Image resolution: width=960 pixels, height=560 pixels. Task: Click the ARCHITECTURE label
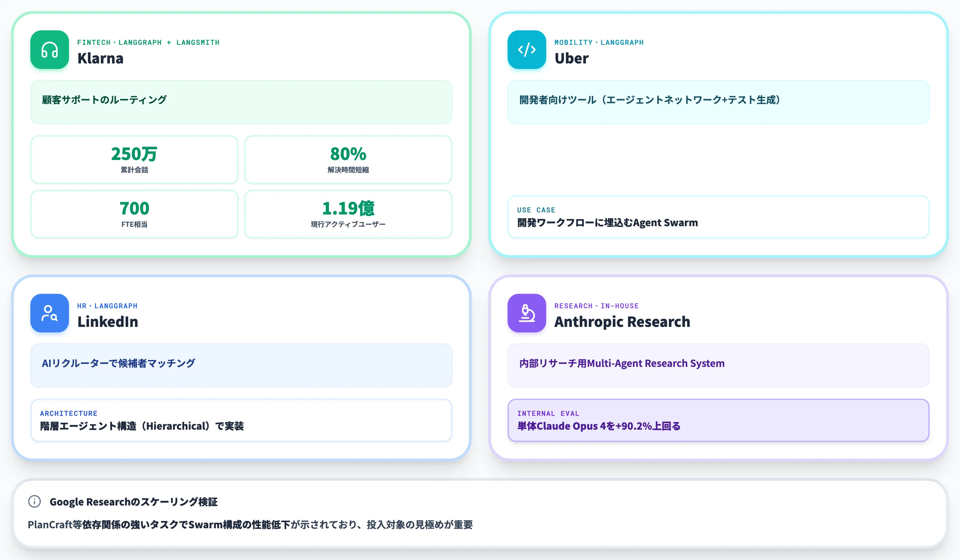(69, 413)
